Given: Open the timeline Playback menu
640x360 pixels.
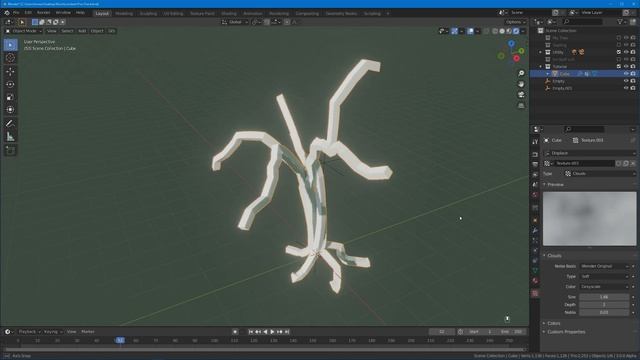Looking at the screenshot, I should click(x=29, y=332).
